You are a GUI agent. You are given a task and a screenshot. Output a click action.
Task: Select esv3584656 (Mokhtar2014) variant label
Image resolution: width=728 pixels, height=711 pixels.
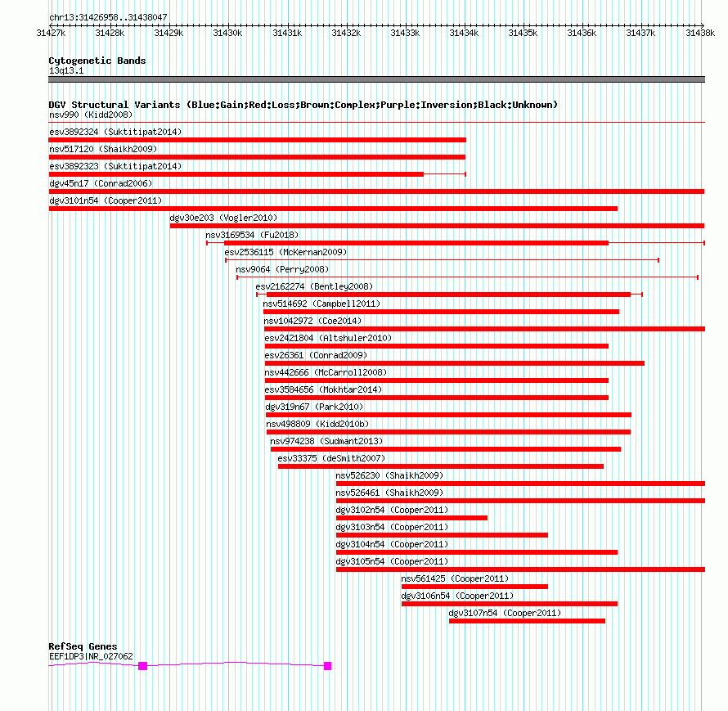pyautogui.click(x=323, y=389)
